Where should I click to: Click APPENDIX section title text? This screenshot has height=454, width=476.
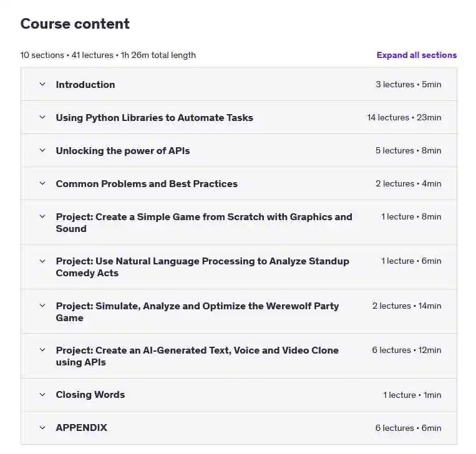pos(81,428)
